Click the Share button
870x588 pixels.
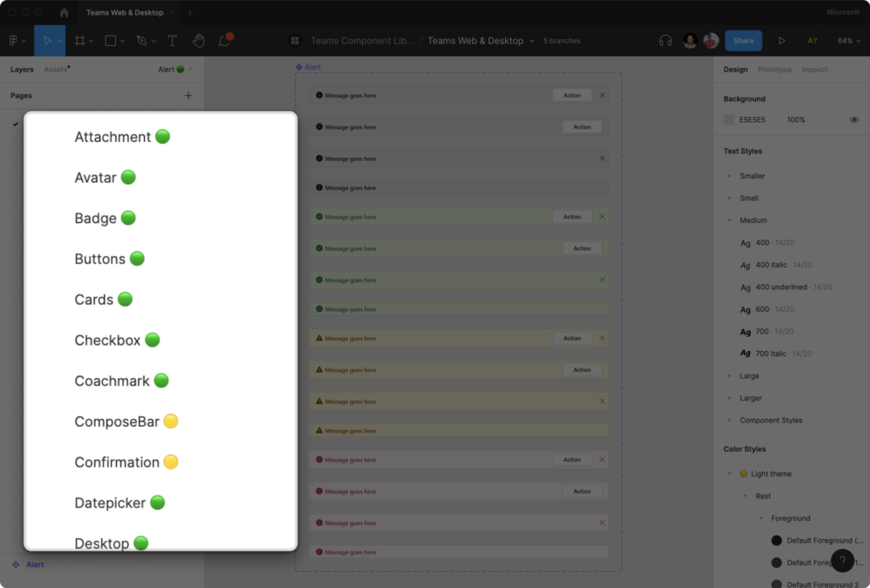coord(743,40)
